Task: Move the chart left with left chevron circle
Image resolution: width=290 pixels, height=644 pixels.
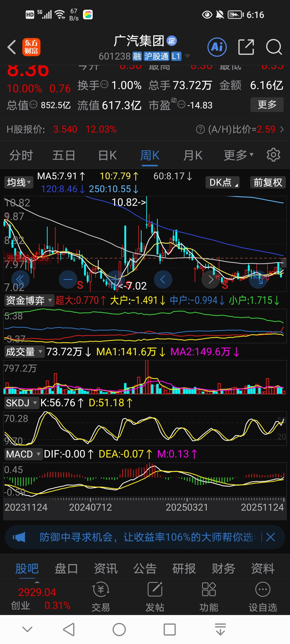Action: point(163,280)
